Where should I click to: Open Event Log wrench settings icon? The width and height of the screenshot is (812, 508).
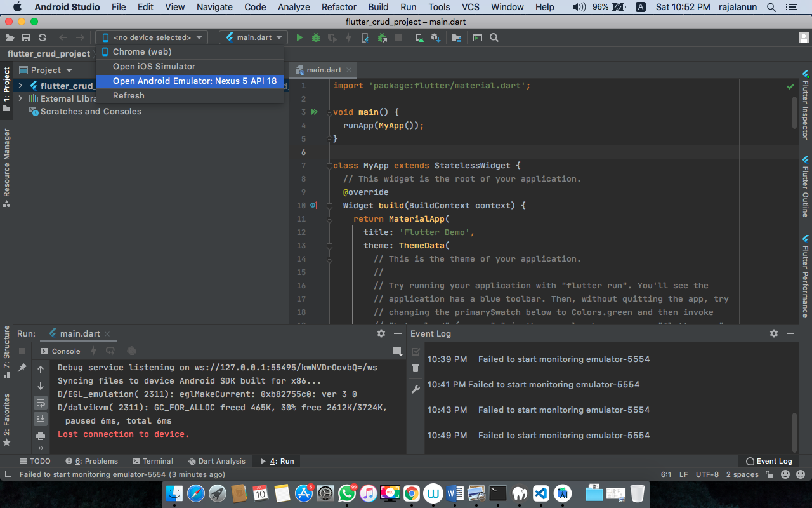(416, 389)
